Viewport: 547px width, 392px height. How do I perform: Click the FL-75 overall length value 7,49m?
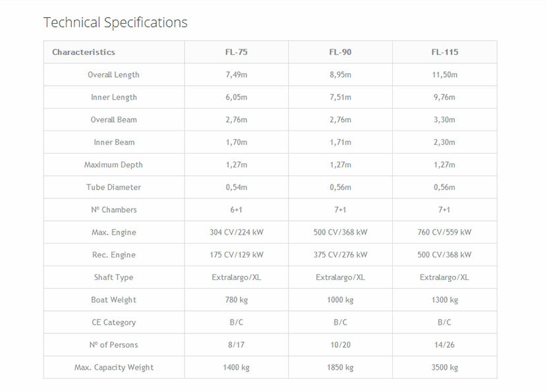click(x=236, y=75)
